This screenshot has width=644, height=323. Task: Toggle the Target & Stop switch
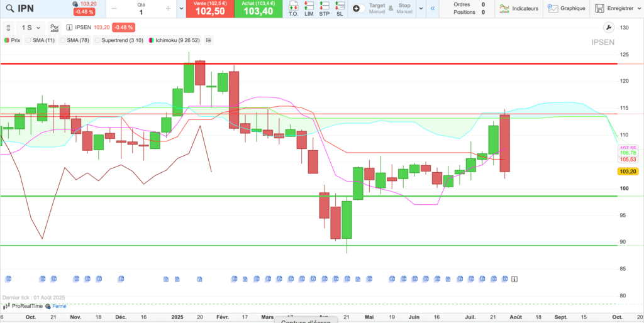[x=357, y=9]
